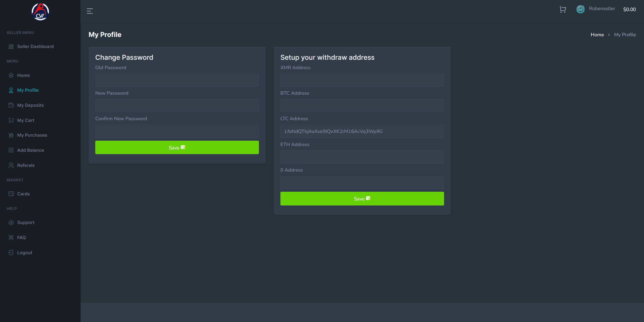Click the My Cart sidebar icon
The image size is (644, 322).
coord(11,120)
